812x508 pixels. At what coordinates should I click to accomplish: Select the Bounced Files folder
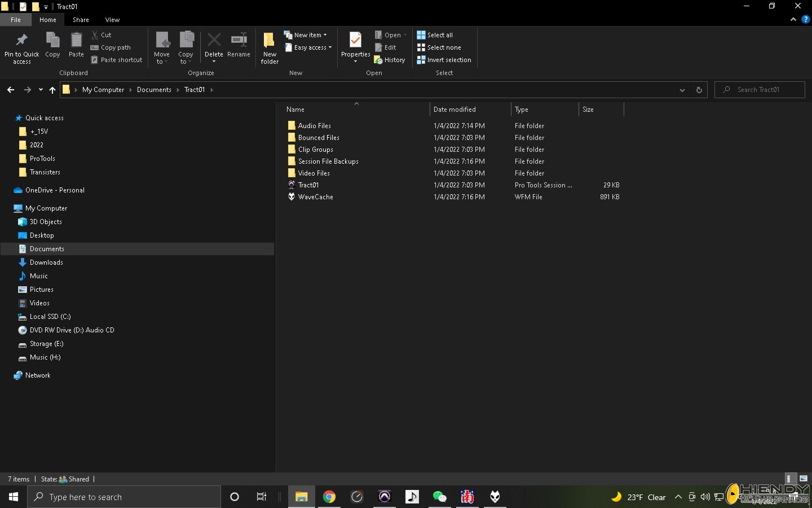click(x=319, y=137)
